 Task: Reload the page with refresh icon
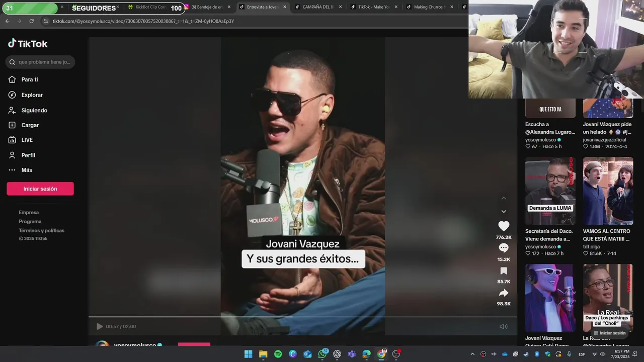pyautogui.click(x=31, y=21)
